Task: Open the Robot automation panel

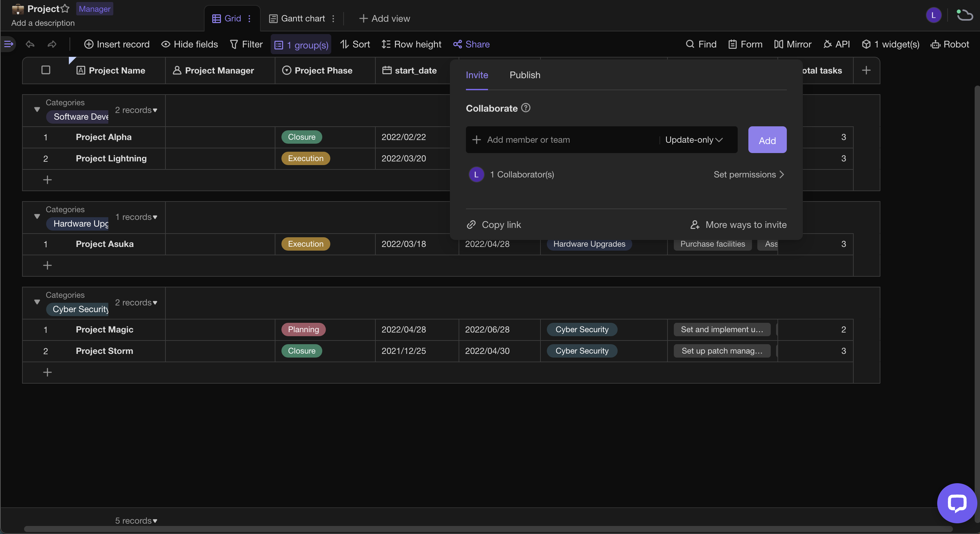Action: [950, 44]
